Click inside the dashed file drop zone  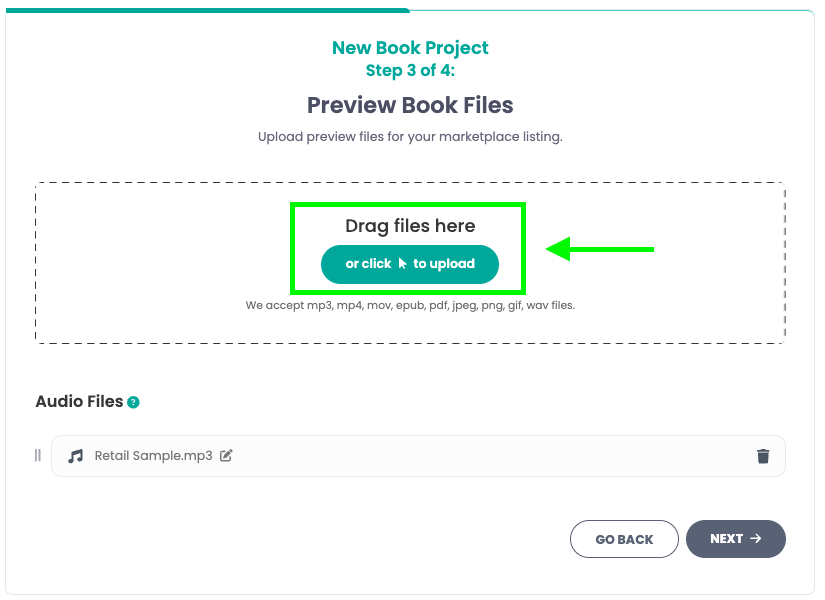[x=150, y=260]
